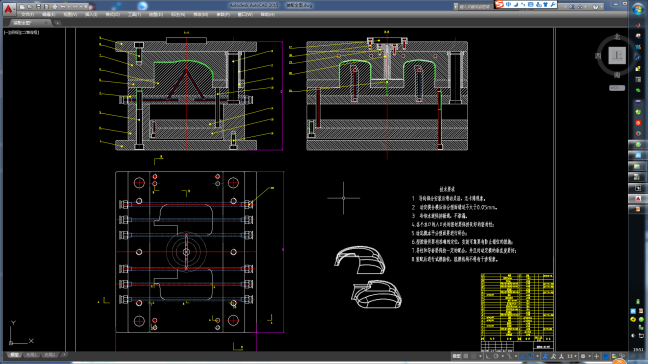Toggle grid display in status bar
This screenshot has width=648, height=364.
pyautogui.click(x=465, y=356)
